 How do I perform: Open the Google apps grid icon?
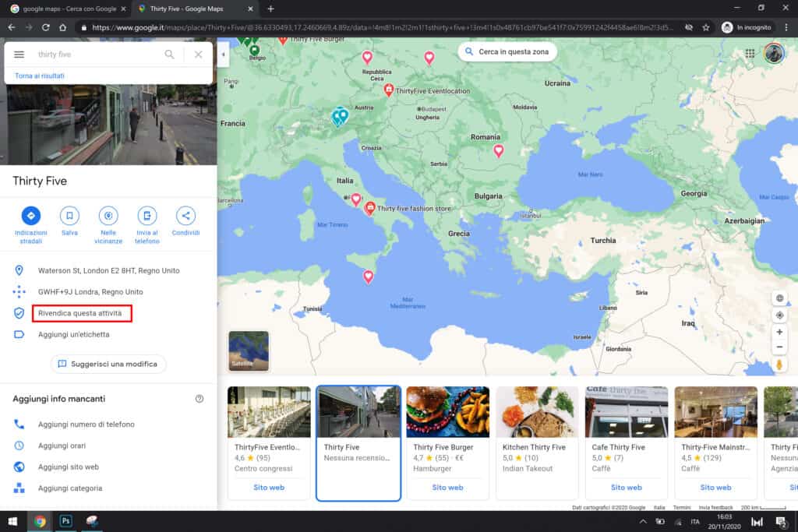750,53
